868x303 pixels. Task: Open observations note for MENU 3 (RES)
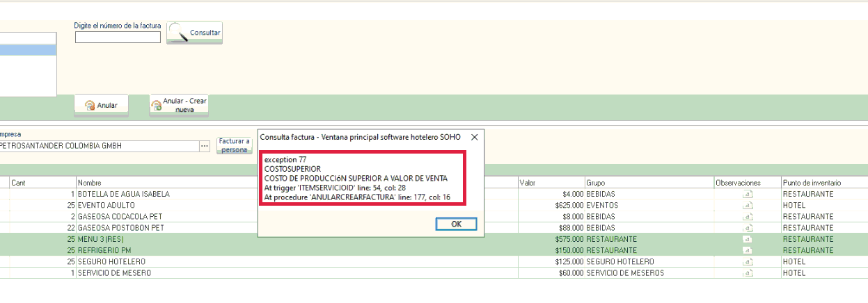click(x=748, y=239)
